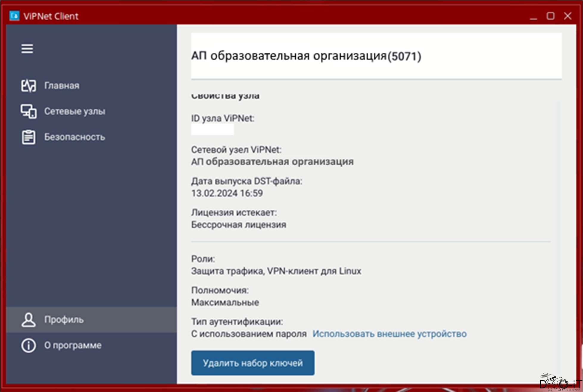The width and height of the screenshot is (583, 392).
Task: Select the Профиль menu entry
Action: coord(64,320)
